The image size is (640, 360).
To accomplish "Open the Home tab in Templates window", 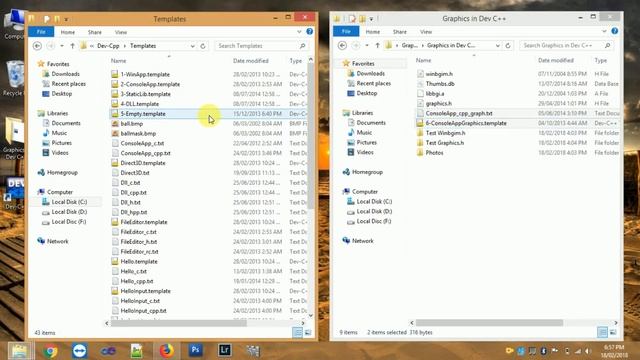I will tap(68, 32).
